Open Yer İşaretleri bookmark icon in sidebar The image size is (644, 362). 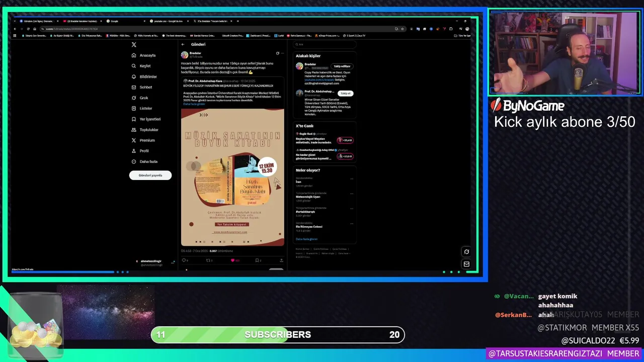pyautogui.click(x=134, y=119)
